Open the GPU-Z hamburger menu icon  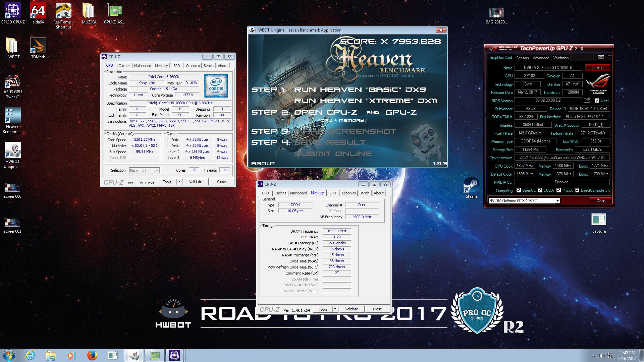click(609, 57)
